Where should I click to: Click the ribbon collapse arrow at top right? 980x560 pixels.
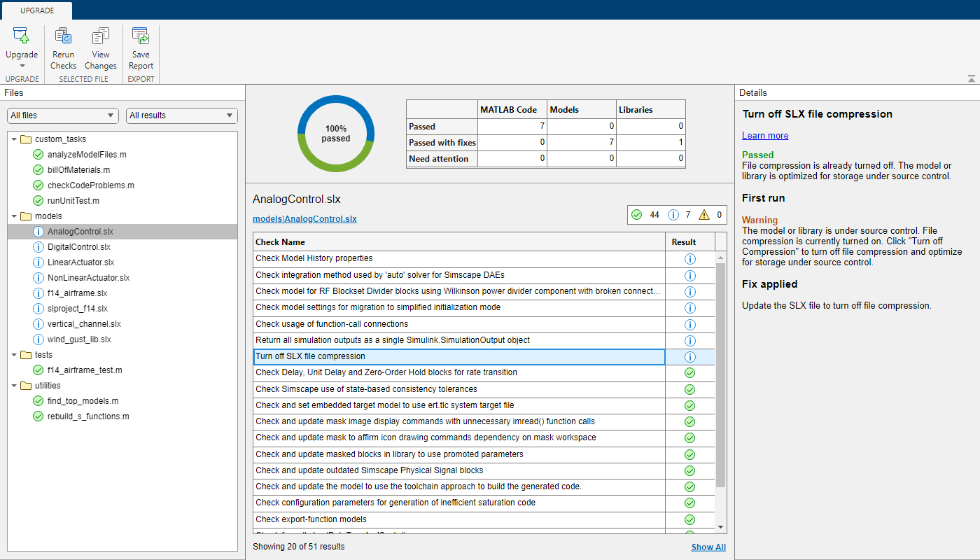coord(972,78)
